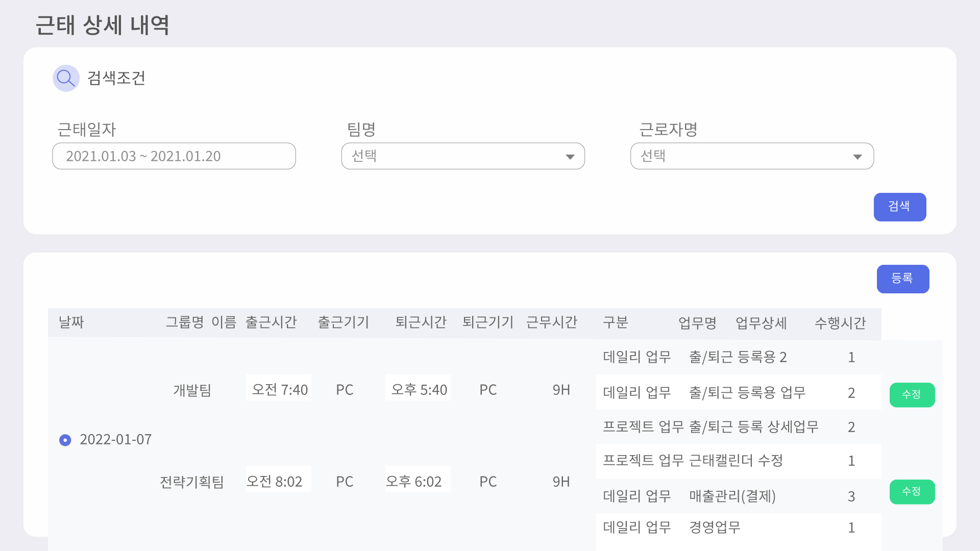
Task: Select the 근태캘린더 수정 task row
Action: (x=739, y=461)
